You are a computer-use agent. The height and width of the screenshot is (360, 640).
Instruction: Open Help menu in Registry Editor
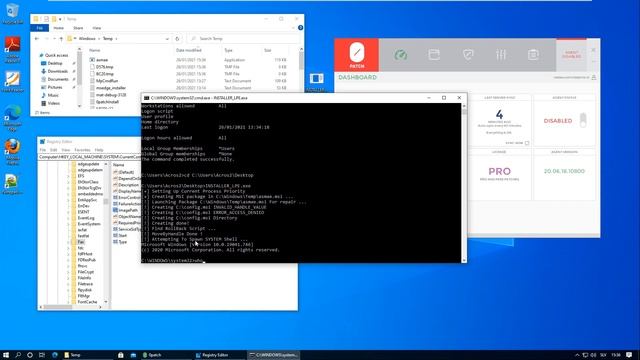[x=99, y=150]
